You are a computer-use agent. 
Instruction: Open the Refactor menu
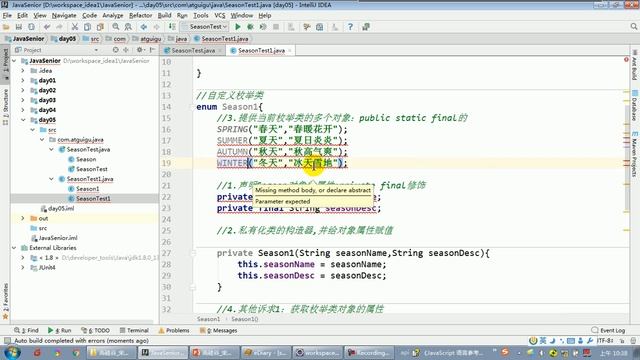coord(140,16)
